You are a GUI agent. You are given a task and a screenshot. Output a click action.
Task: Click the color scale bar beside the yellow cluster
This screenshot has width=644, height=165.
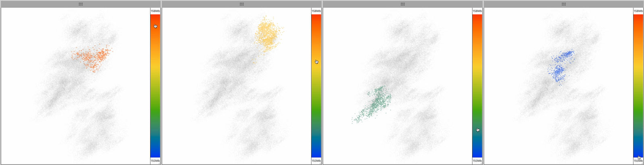coord(316,86)
